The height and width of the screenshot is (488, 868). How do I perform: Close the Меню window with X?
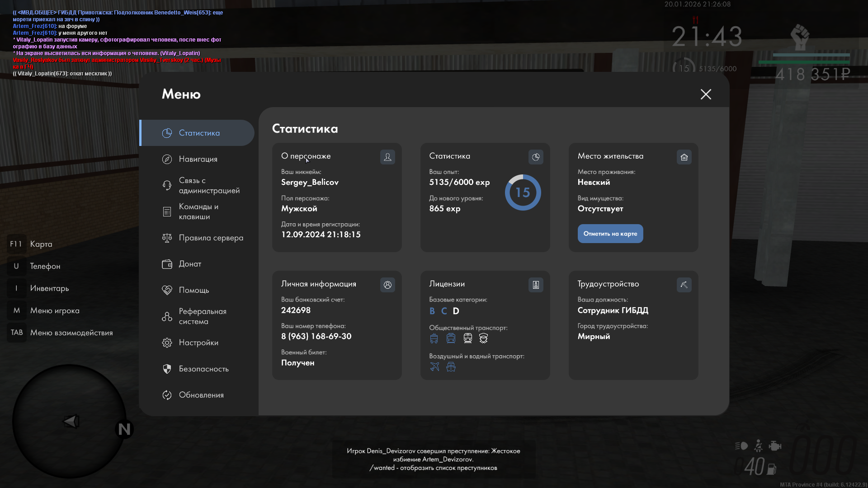click(x=706, y=94)
